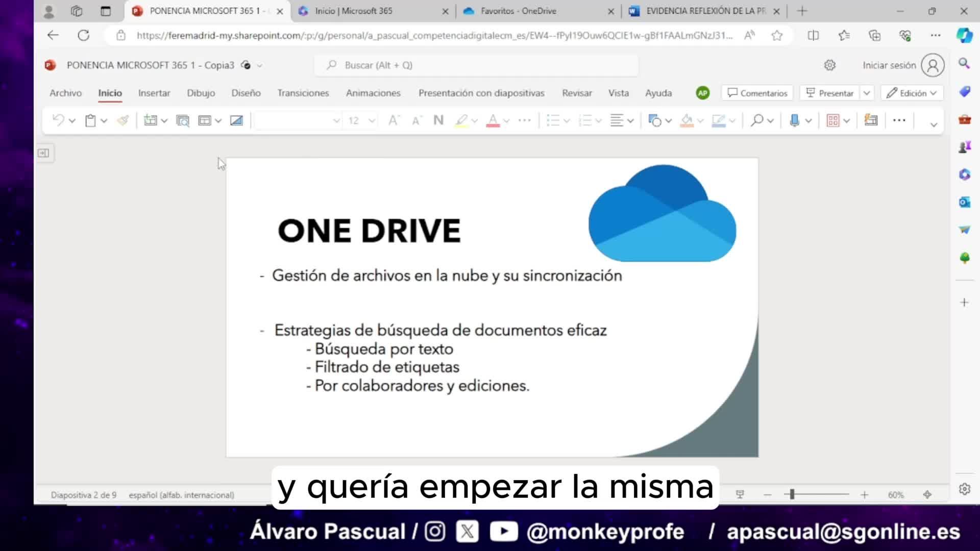980x551 pixels.
Task: Open the Edición mode dropdown
Action: click(912, 93)
